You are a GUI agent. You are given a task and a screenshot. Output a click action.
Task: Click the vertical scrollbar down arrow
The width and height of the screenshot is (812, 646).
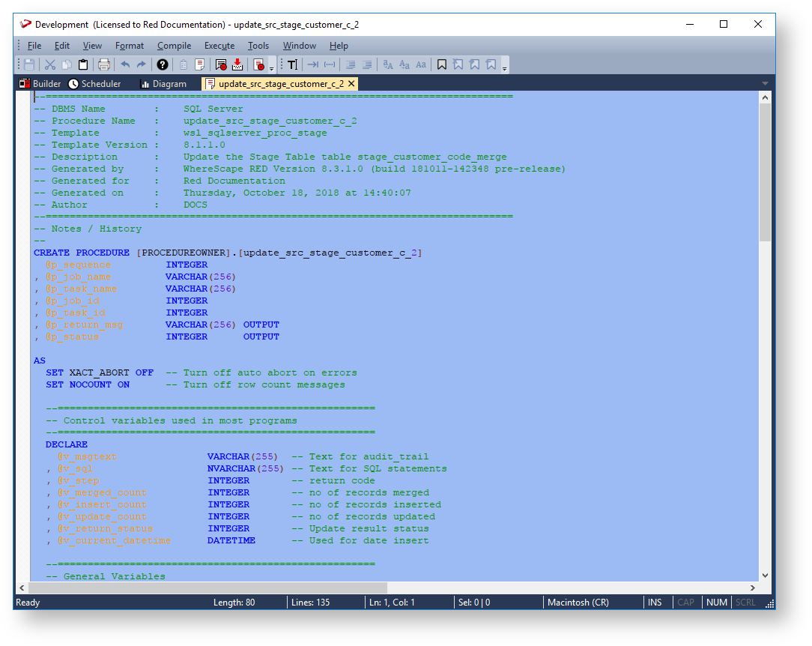[765, 575]
